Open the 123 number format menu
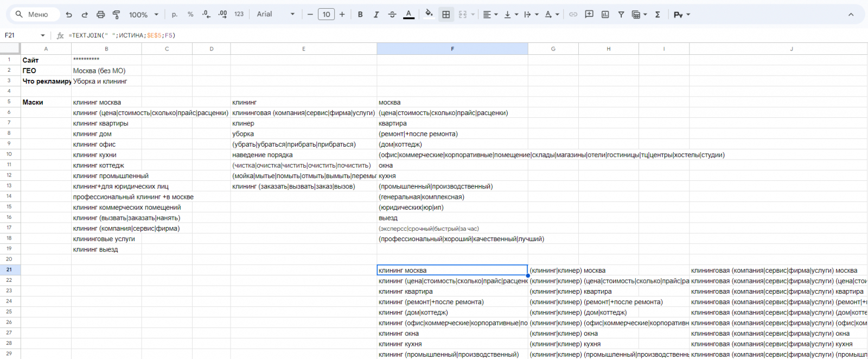868x359 pixels. click(239, 15)
